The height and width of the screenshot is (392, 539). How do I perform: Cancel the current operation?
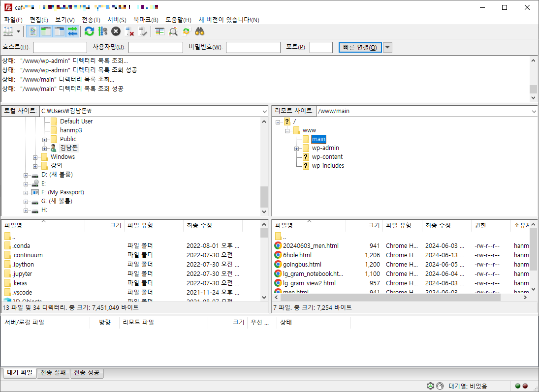pyautogui.click(x=115, y=31)
